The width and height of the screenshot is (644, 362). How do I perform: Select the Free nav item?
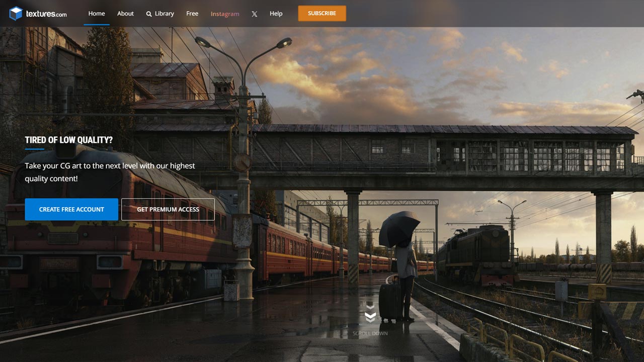click(x=192, y=14)
